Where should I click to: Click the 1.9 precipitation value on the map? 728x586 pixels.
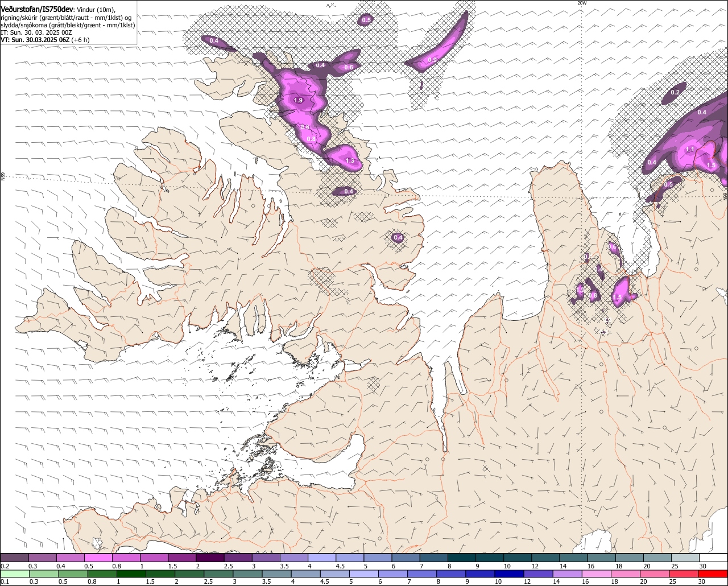[x=299, y=101]
